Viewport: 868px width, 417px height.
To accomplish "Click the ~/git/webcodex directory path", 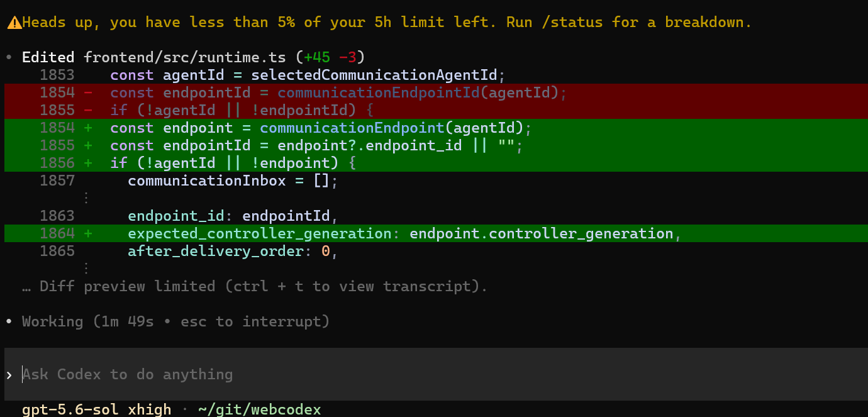I will click(259, 409).
